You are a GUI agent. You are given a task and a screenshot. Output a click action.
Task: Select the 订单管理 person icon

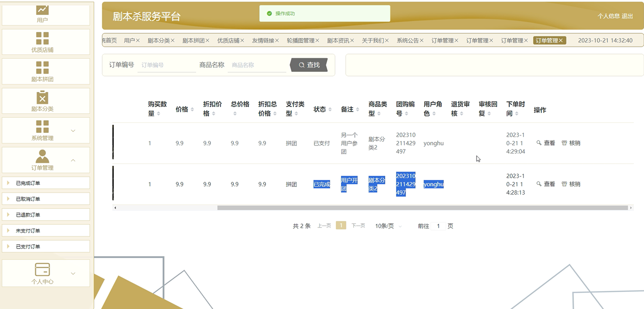coord(42,156)
